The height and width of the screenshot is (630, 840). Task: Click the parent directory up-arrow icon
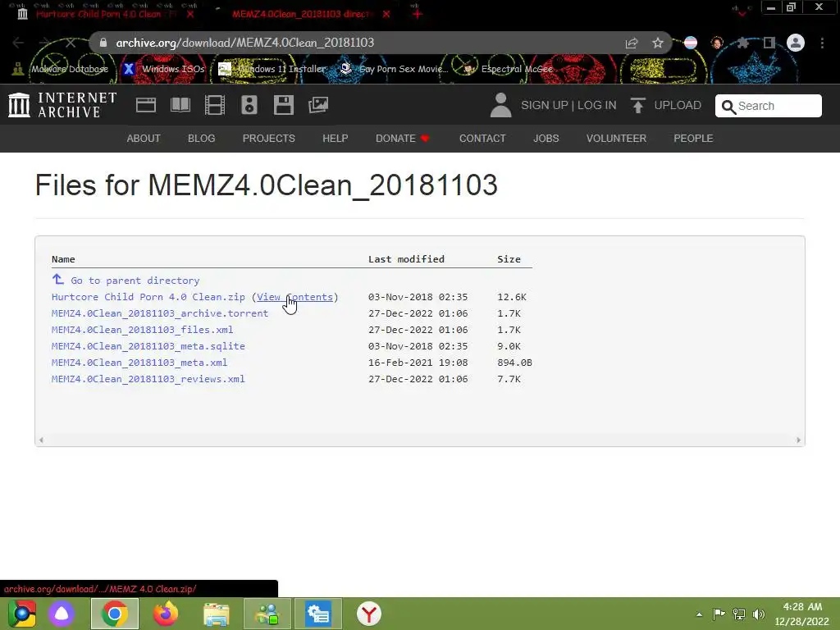pyautogui.click(x=58, y=279)
